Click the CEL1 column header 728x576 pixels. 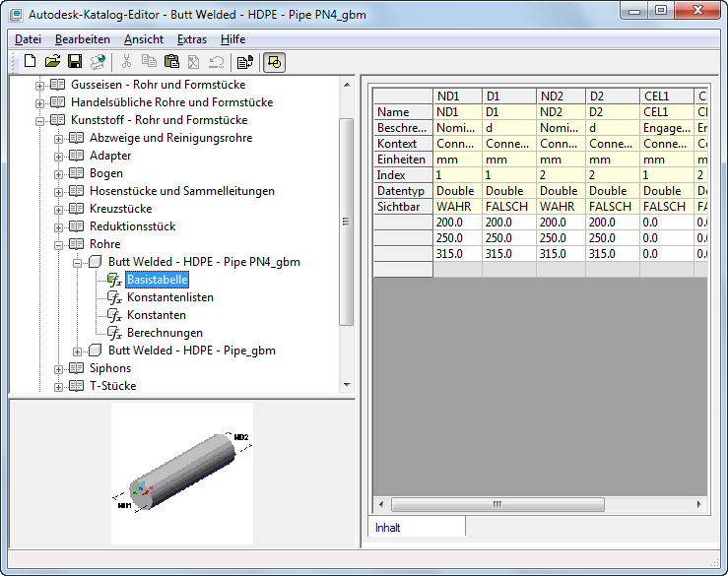click(x=666, y=96)
